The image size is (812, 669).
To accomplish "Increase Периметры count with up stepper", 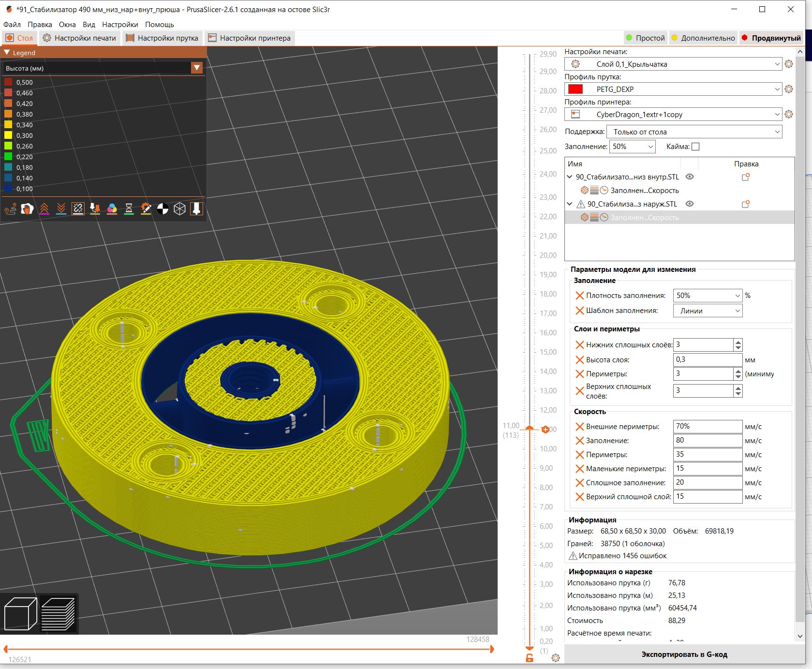I will pyautogui.click(x=738, y=371).
